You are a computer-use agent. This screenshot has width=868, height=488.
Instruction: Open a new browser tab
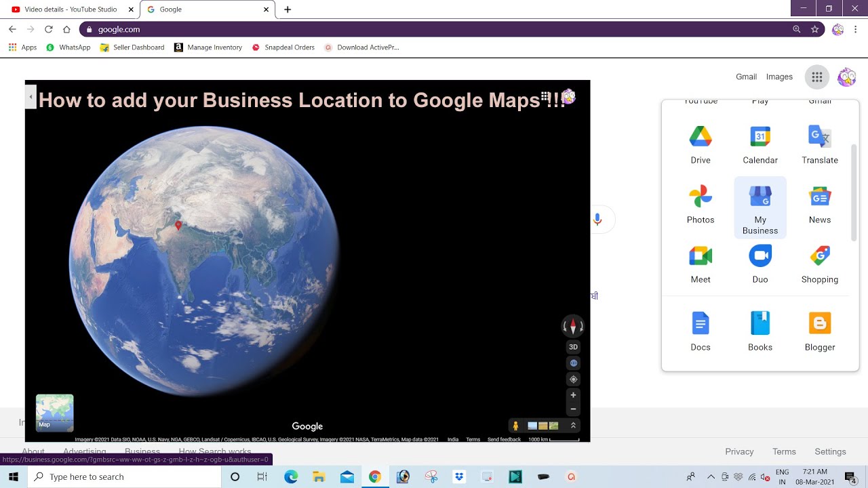pos(288,9)
